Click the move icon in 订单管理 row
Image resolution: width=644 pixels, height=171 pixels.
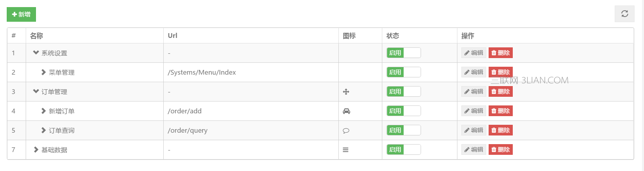[346, 92]
